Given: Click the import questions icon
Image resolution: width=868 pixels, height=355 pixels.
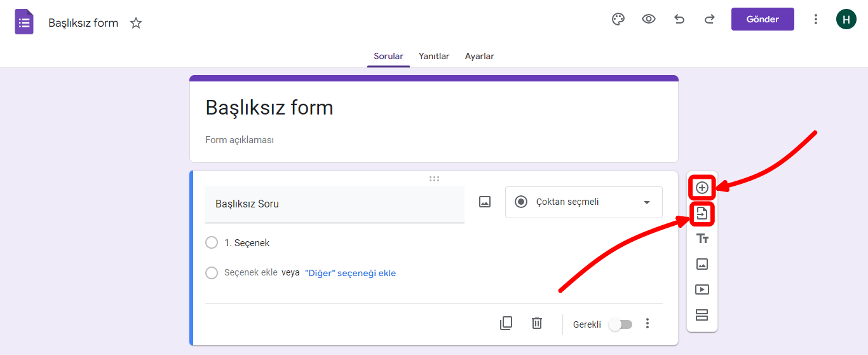Looking at the screenshot, I should click(x=702, y=214).
